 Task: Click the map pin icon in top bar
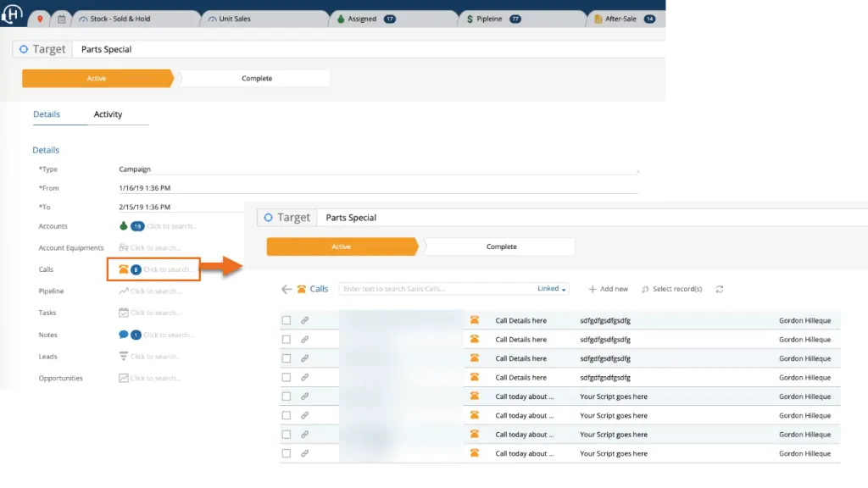(39, 19)
